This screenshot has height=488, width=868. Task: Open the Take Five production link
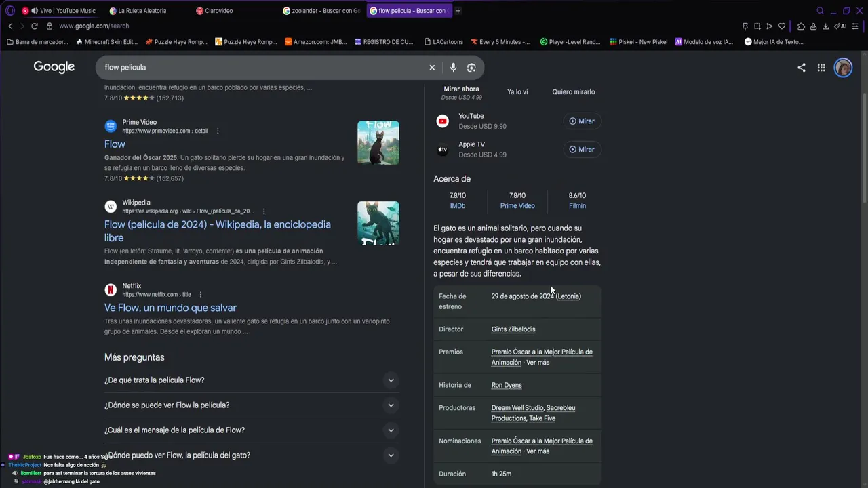click(x=542, y=419)
